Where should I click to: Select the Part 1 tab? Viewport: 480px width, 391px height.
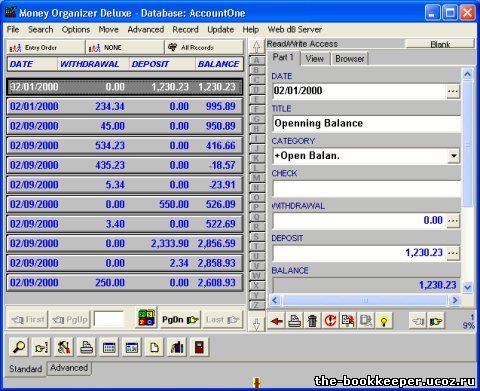coord(283,58)
